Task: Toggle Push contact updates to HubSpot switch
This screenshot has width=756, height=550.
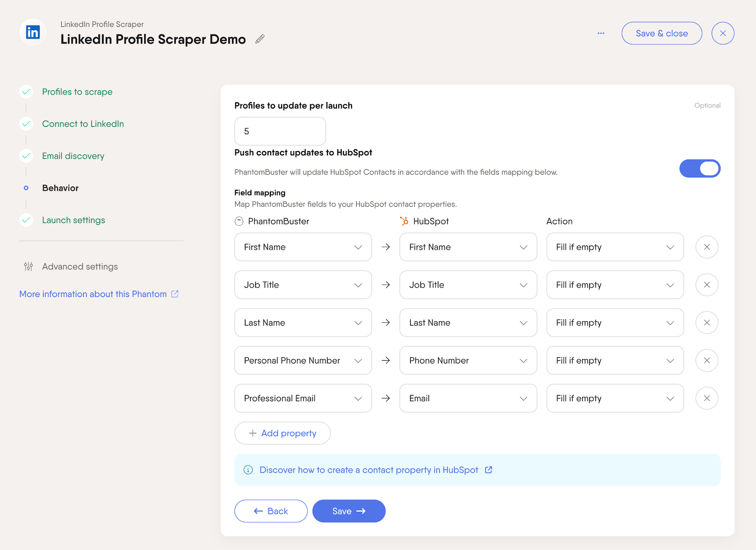Action: point(700,169)
